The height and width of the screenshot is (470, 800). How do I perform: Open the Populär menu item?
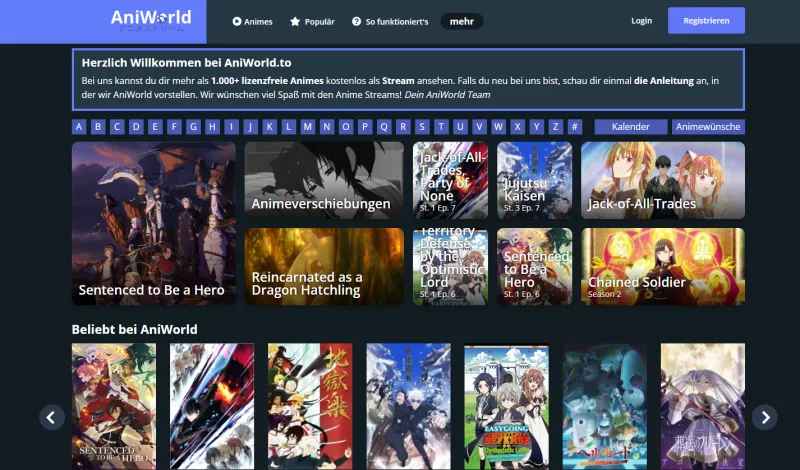312,21
